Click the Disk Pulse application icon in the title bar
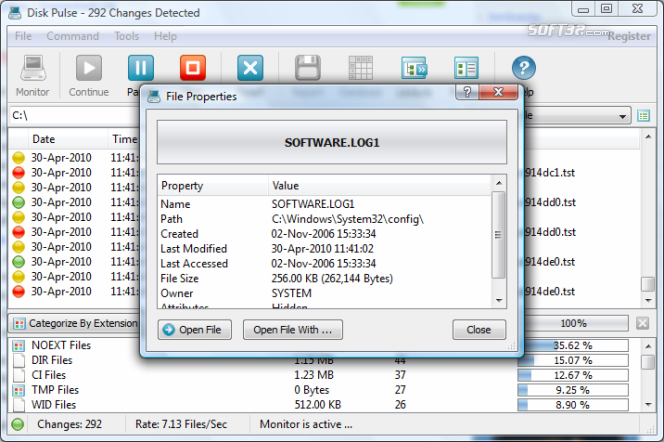This screenshot has height=442, width=664. (x=15, y=13)
